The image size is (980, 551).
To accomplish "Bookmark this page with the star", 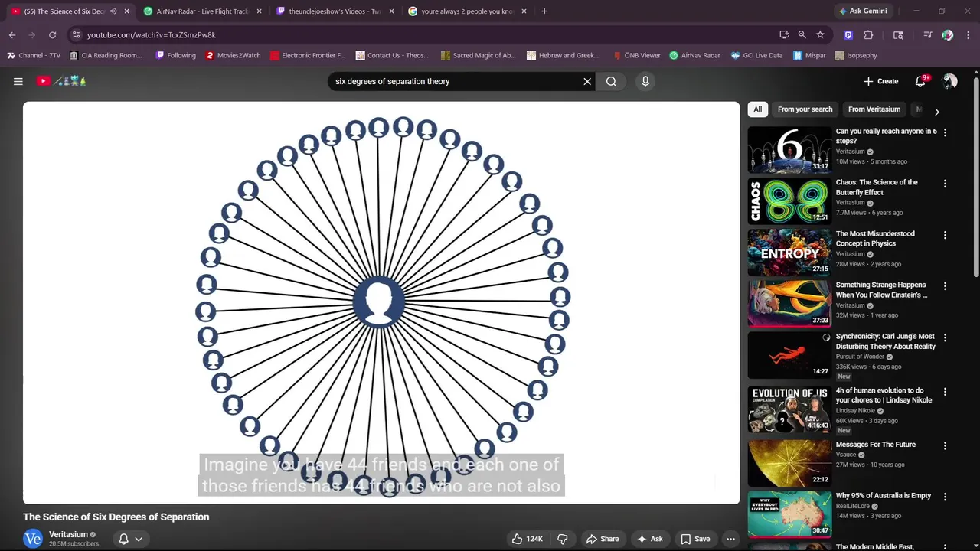I will [x=820, y=34].
